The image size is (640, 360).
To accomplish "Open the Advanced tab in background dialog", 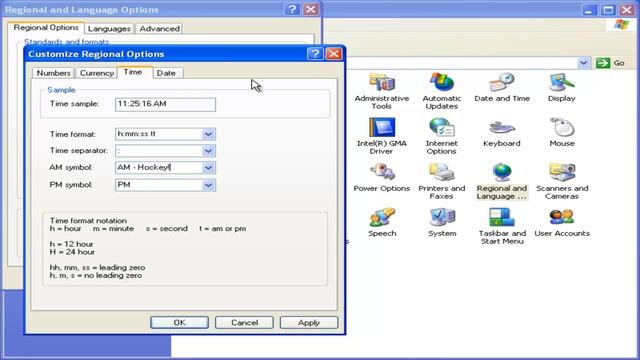I will 159,29.
